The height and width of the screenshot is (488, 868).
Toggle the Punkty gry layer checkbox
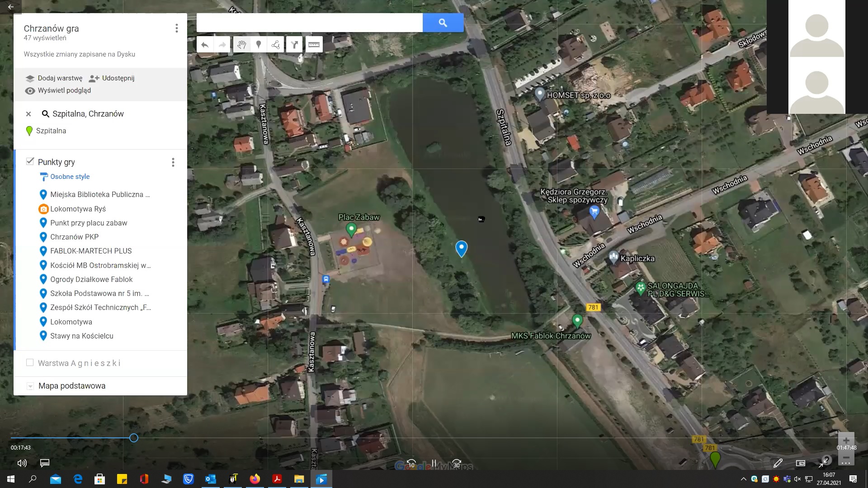tap(30, 161)
